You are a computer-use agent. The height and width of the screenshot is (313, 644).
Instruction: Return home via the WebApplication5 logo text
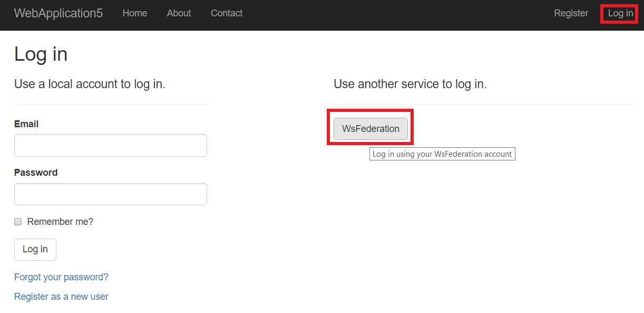[58, 13]
